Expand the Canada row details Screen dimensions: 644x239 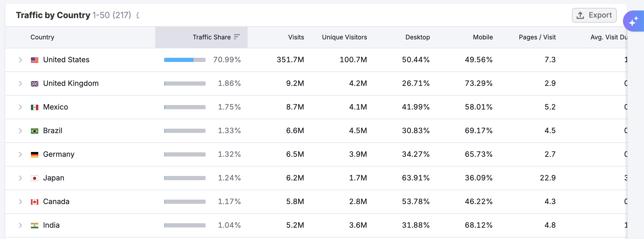[x=20, y=201]
